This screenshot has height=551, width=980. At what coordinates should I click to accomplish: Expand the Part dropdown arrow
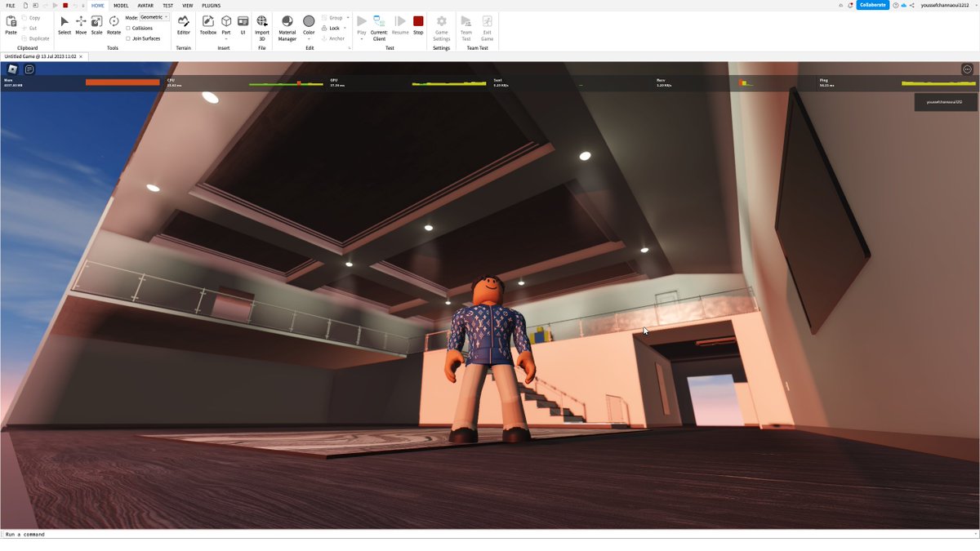pos(226,38)
